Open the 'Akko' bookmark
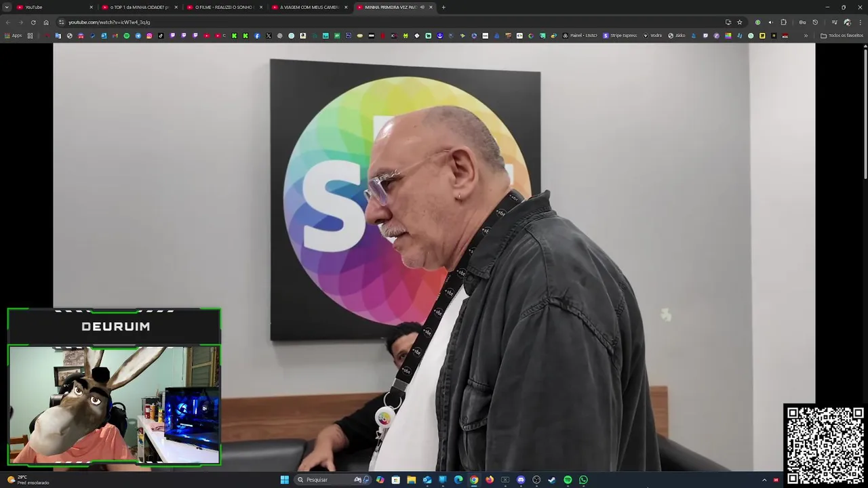Viewport: 868px width, 488px height. click(677, 36)
